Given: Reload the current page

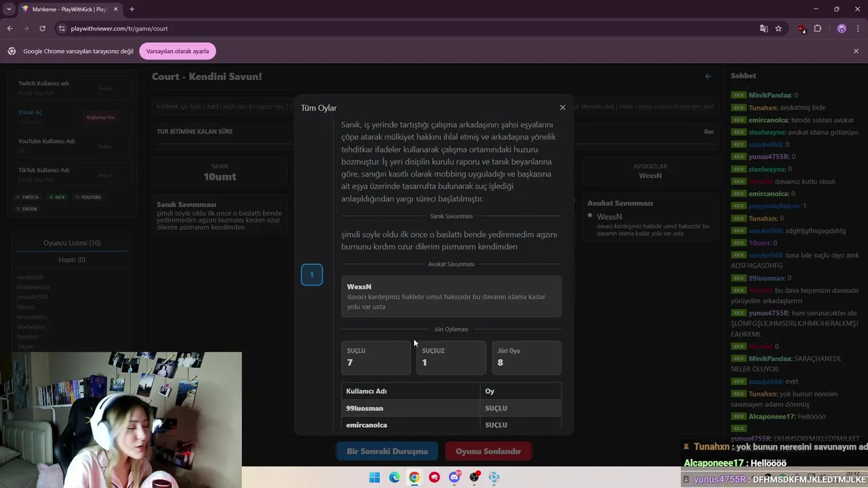Looking at the screenshot, I should (42, 28).
